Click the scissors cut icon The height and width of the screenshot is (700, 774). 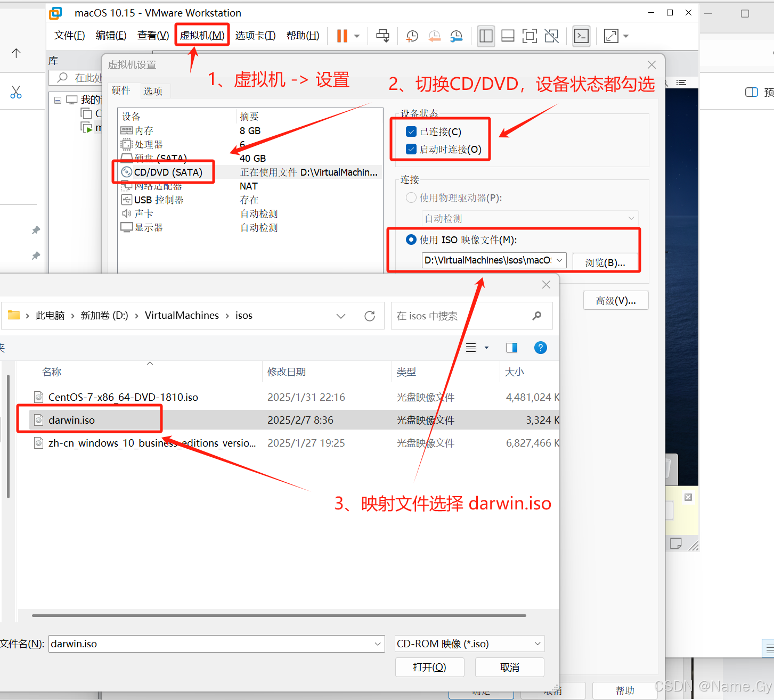click(x=16, y=93)
